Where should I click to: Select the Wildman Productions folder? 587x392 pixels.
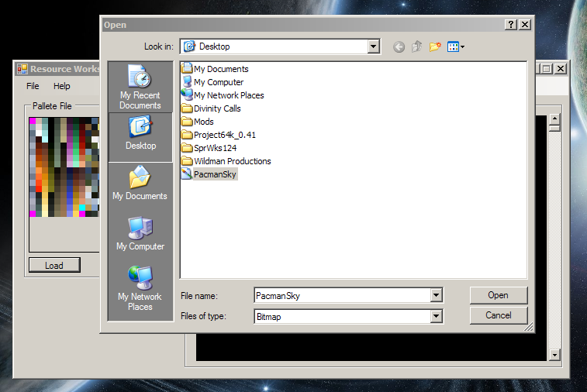pyautogui.click(x=232, y=161)
